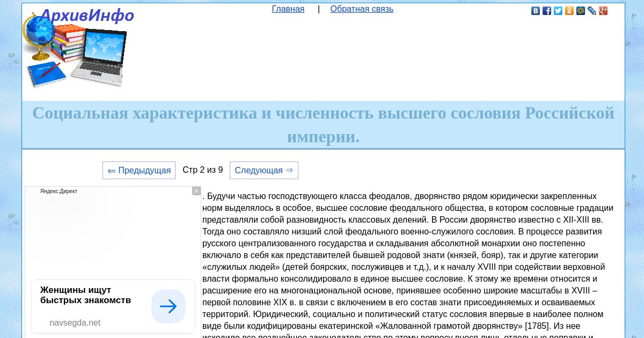
Task: Go to the Предыдущая page
Action: [x=139, y=171]
